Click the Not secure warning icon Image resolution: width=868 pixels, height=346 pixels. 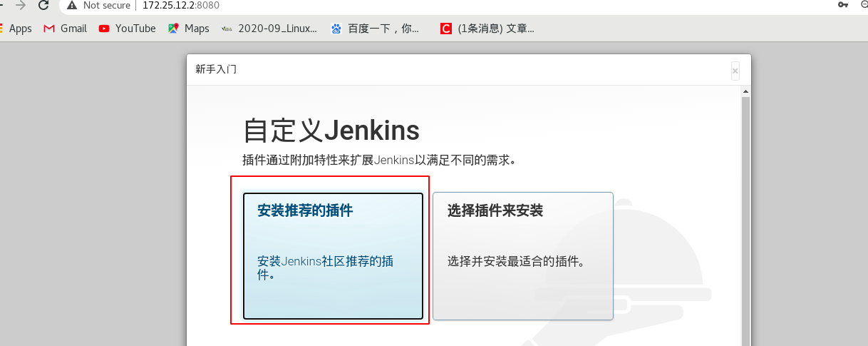coord(72,6)
